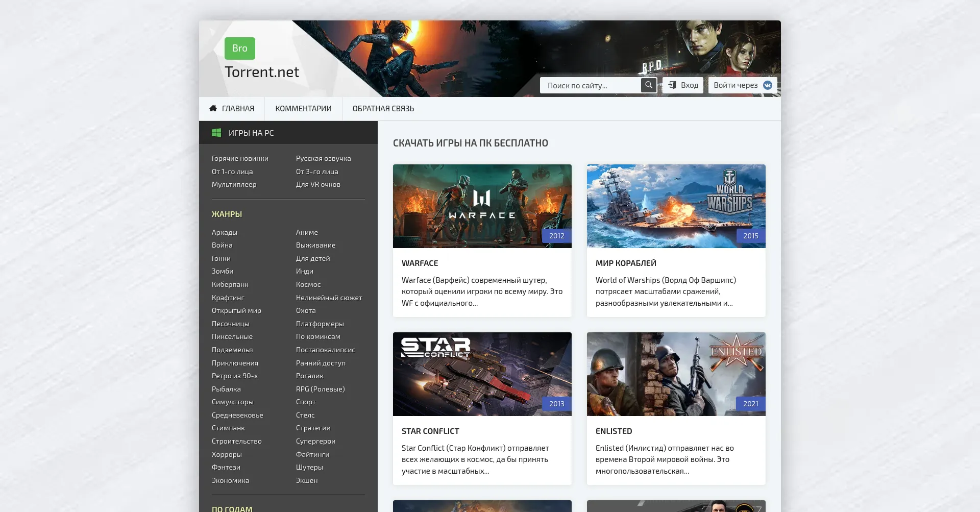Select the Экшен genre
The height and width of the screenshot is (512, 980).
[307, 481]
